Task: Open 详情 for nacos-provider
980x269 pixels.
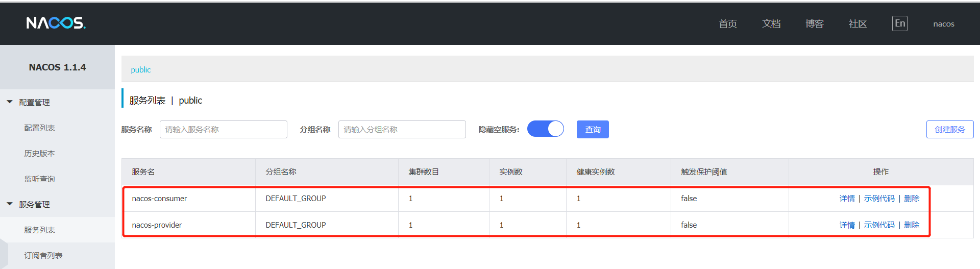Action: [x=847, y=225]
